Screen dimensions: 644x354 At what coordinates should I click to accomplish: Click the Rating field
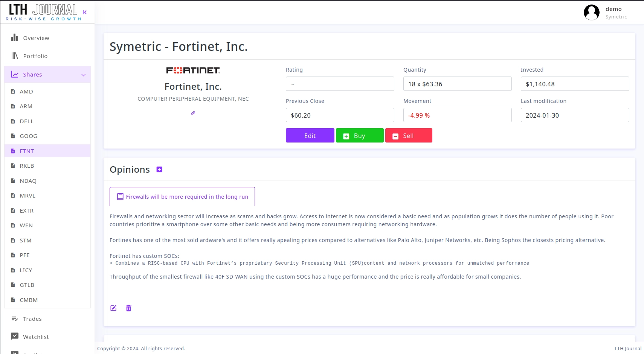340,84
